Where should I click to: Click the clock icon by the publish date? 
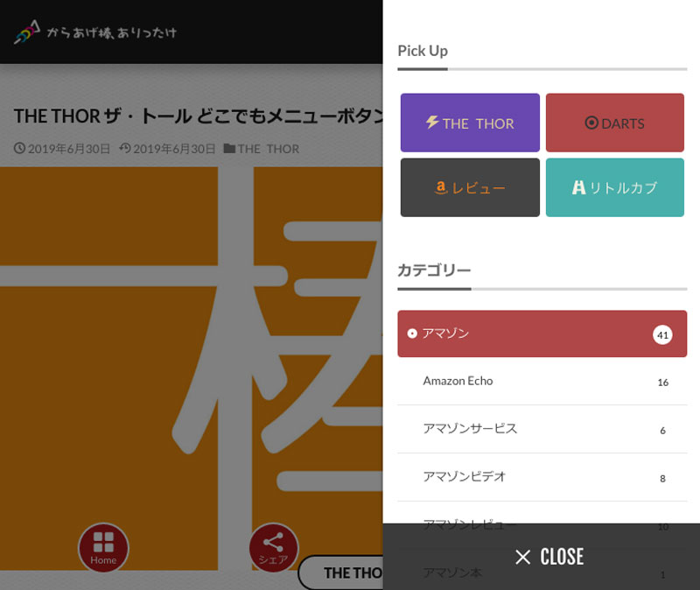(x=19, y=148)
